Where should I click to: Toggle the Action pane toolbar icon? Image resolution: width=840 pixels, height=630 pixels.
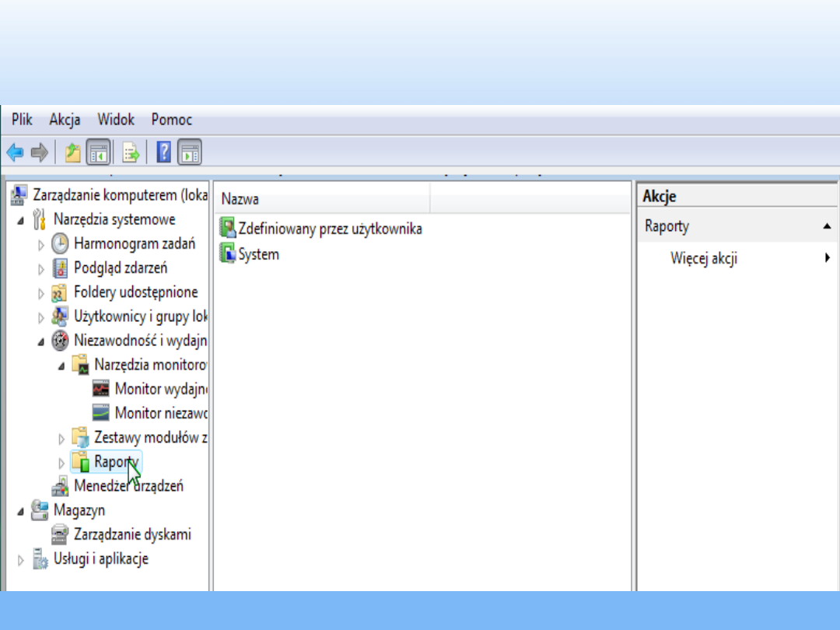[x=190, y=152]
